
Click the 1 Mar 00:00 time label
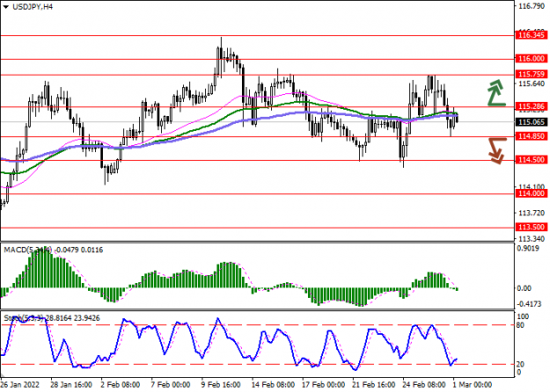[x=473, y=385]
